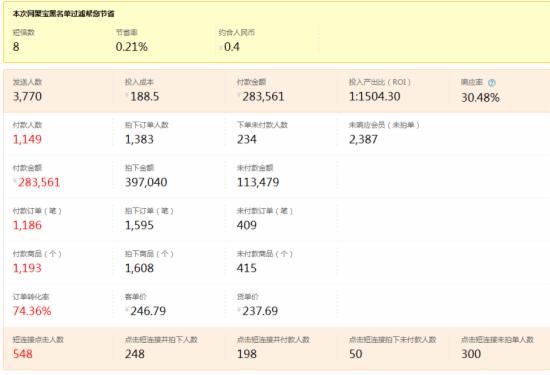The width and height of the screenshot is (550, 375).
Task: Click the red 548 short-link clicks count
Action: (23, 354)
